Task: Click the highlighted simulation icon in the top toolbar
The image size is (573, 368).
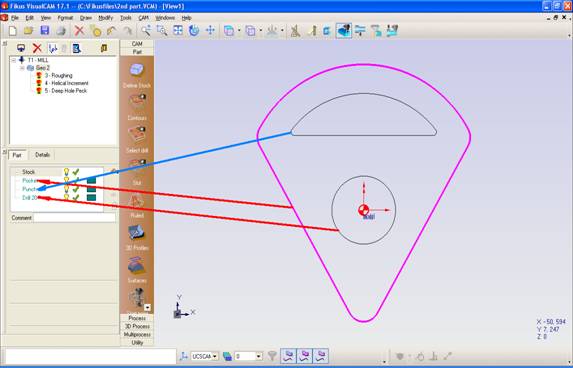Action: pos(344,31)
